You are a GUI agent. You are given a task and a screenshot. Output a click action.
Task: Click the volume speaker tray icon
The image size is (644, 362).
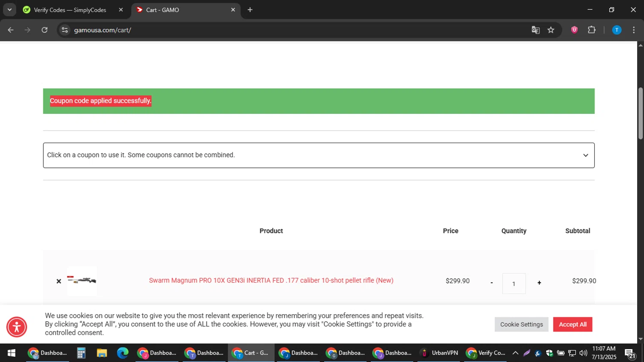click(x=583, y=353)
